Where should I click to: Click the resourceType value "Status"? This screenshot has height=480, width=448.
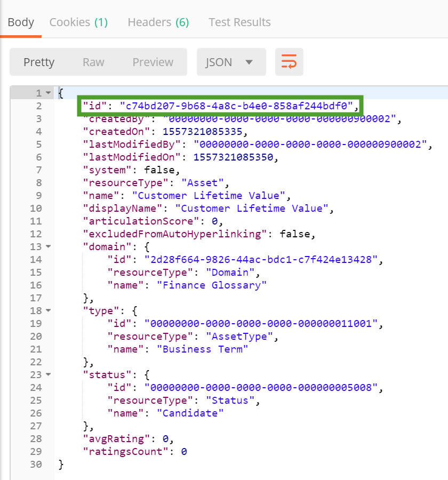click(x=230, y=401)
